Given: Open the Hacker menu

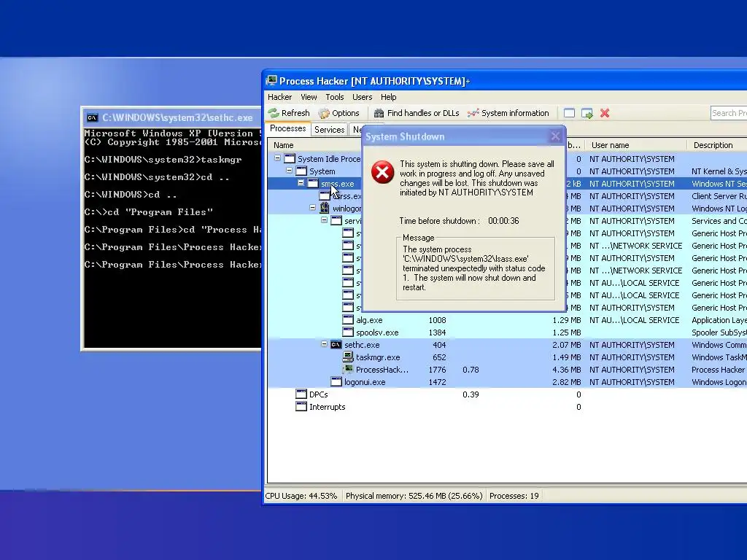Looking at the screenshot, I should pyautogui.click(x=279, y=97).
